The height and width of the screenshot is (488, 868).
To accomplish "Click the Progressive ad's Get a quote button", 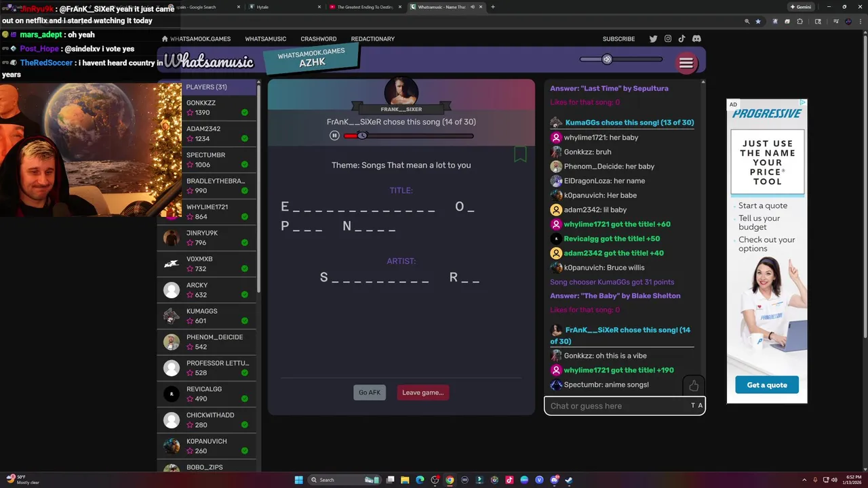I will click(767, 385).
